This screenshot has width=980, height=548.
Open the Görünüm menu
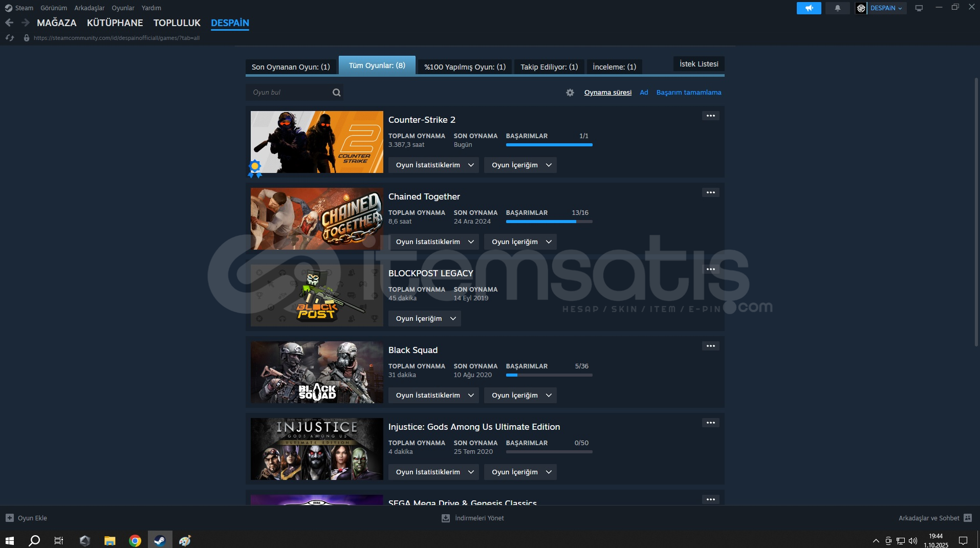pyautogui.click(x=54, y=8)
